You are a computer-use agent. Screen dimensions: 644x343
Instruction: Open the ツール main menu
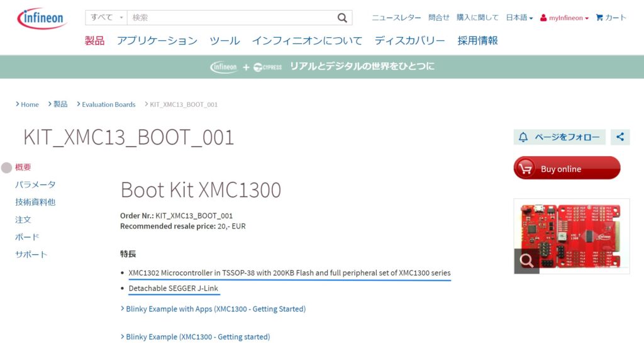click(x=225, y=41)
